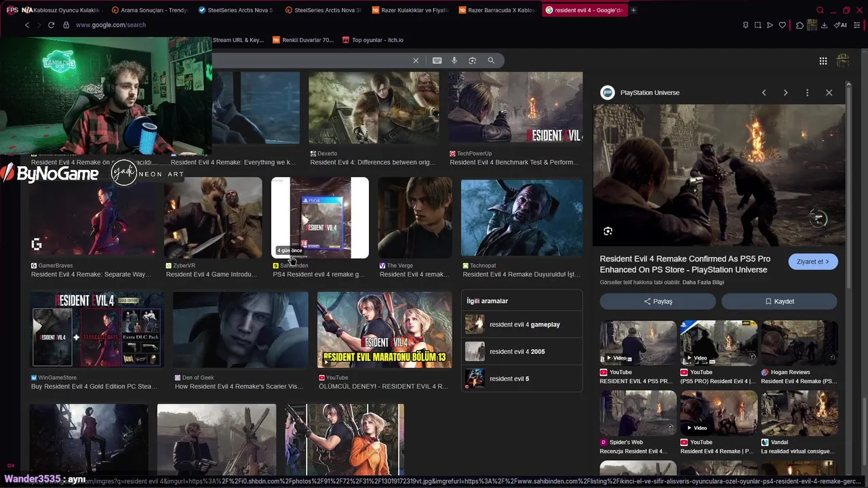Screen dimensions: 868x488
Task: Click the Paylaş share button
Action: (658, 301)
